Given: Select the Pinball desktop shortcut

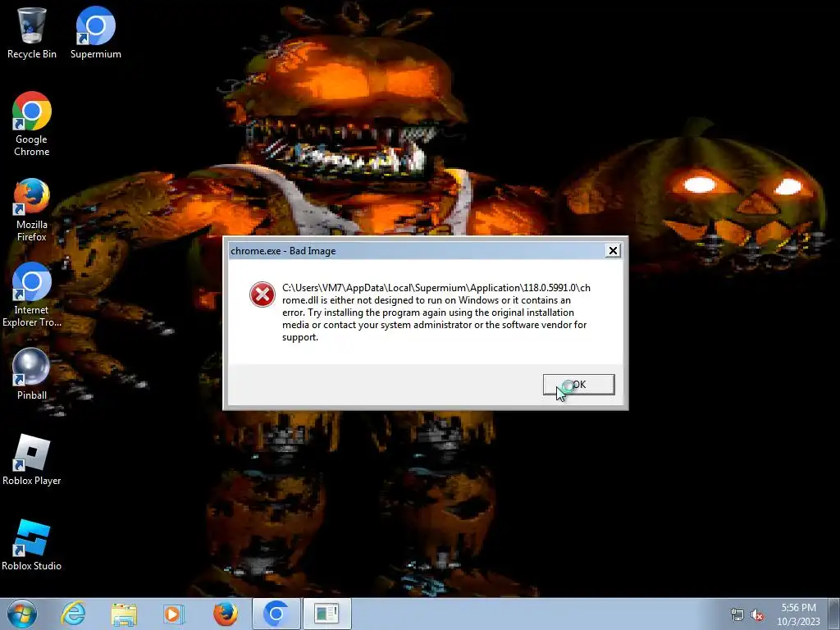Looking at the screenshot, I should tap(32, 374).
